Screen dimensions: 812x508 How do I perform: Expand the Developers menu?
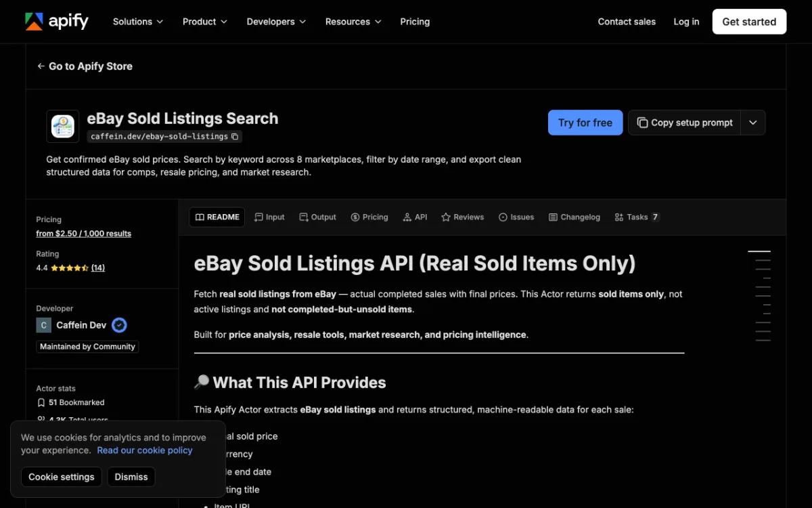pos(276,22)
